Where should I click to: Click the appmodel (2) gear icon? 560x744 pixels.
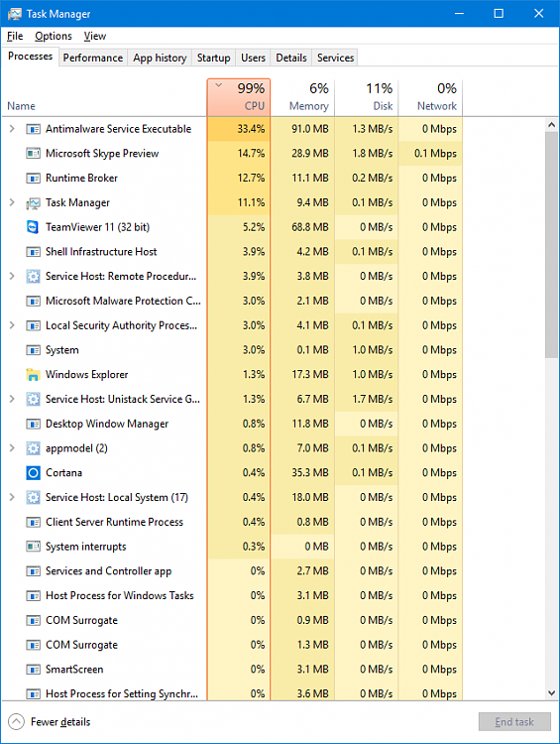point(33,448)
